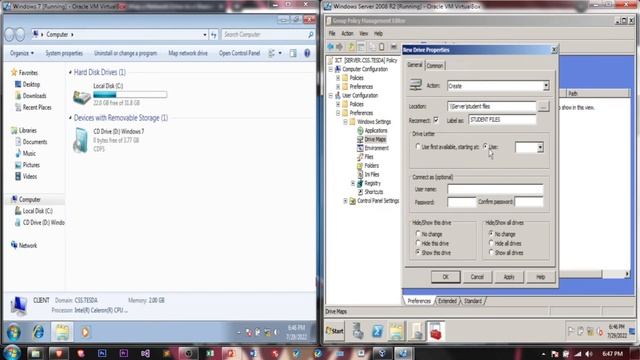Select 'Hide this drive' radio
640x360 pixels.
point(418,243)
